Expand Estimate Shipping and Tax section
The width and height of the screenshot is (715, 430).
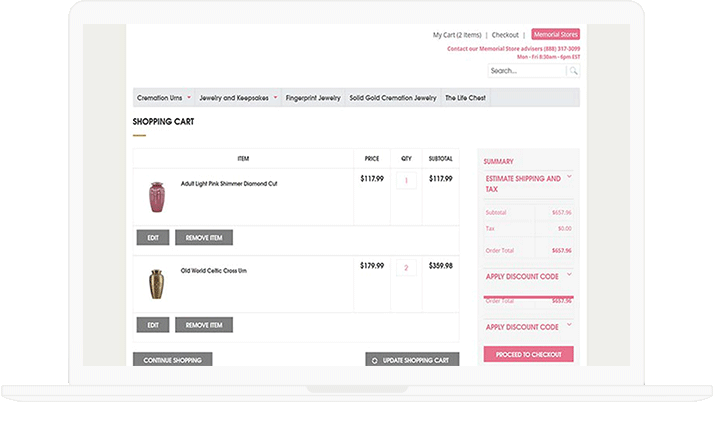pyautogui.click(x=569, y=177)
